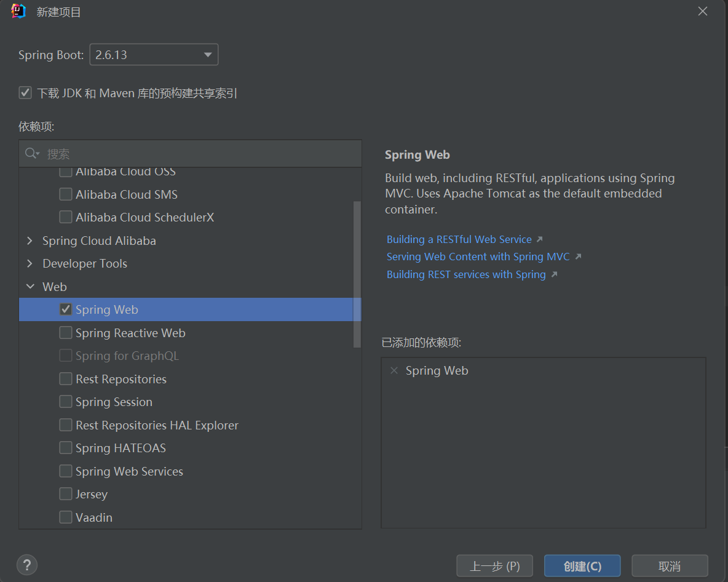Select the Spring Cloud Alibaba group label
The height and width of the screenshot is (582, 728).
pos(100,241)
